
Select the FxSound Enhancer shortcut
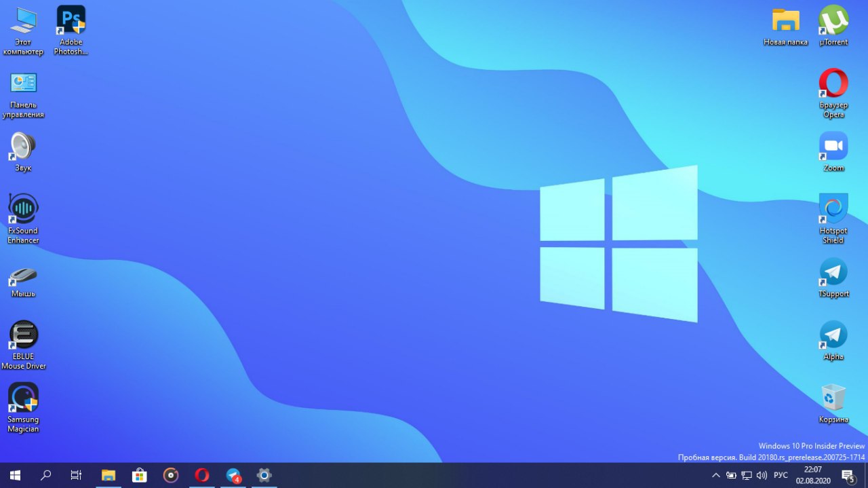(x=23, y=219)
